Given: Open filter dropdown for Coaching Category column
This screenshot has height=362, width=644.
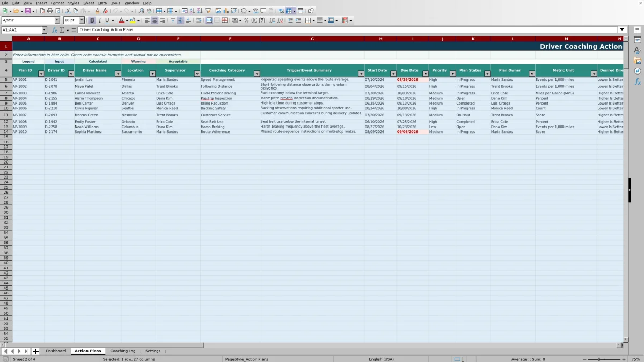Looking at the screenshot, I should [257, 73].
